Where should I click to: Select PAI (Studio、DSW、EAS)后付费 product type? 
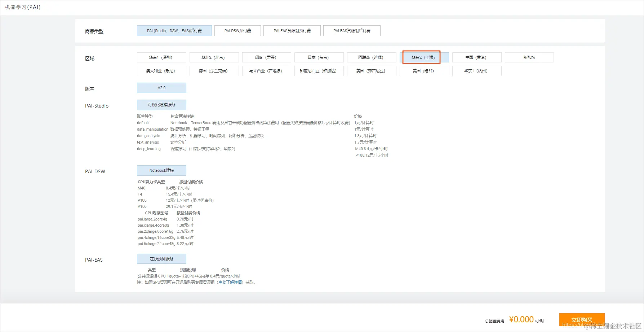coord(174,31)
